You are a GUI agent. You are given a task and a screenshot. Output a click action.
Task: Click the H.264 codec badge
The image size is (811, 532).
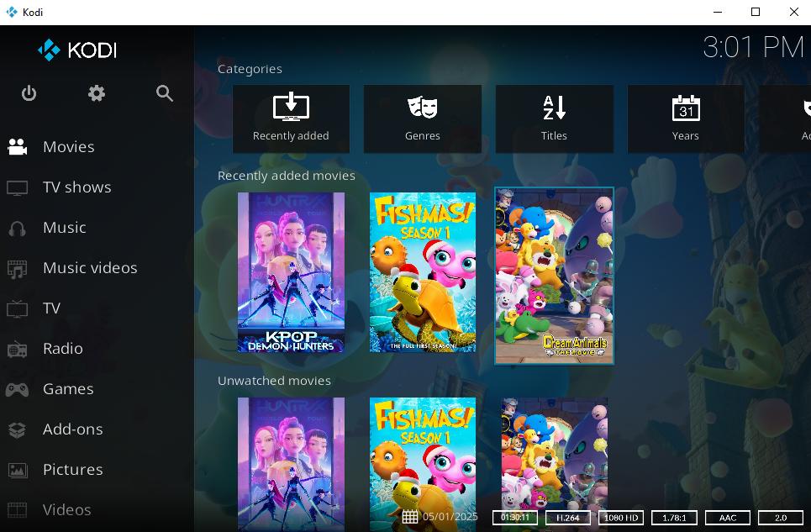tap(568, 518)
